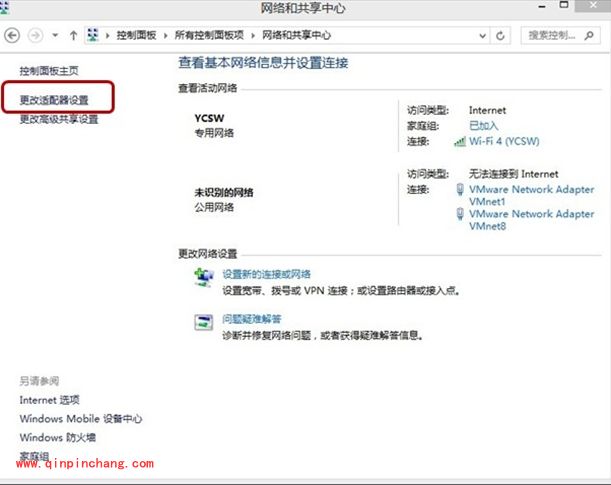Go back using the back arrow button
This screenshot has height=485, width=611.
[12, 35]
